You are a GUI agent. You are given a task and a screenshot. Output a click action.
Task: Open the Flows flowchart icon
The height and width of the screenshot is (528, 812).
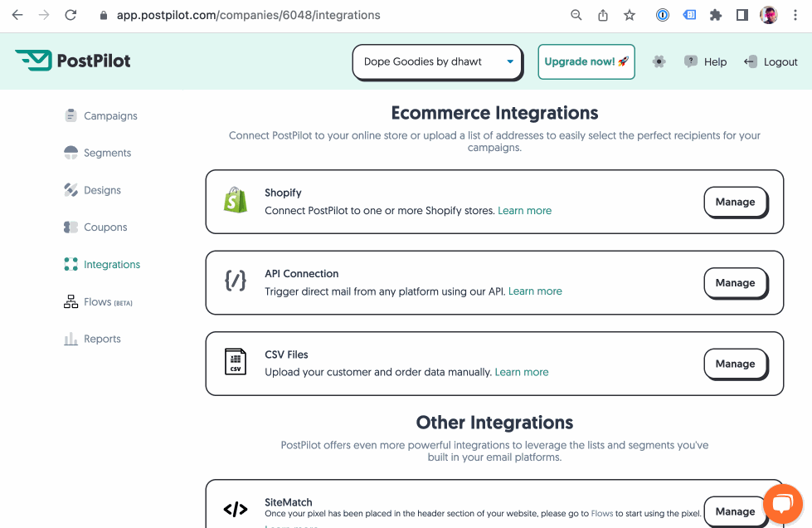click(71, 301)
